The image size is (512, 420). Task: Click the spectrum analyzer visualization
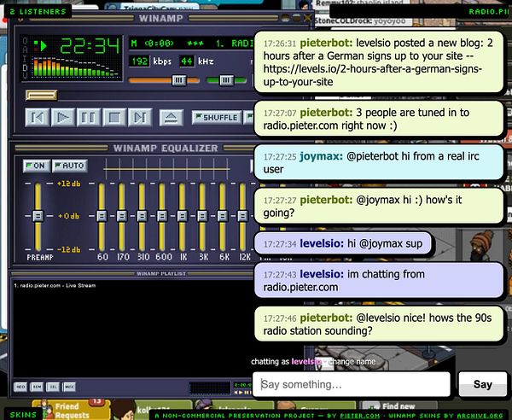pyautogui.click(x=76, y=67)
